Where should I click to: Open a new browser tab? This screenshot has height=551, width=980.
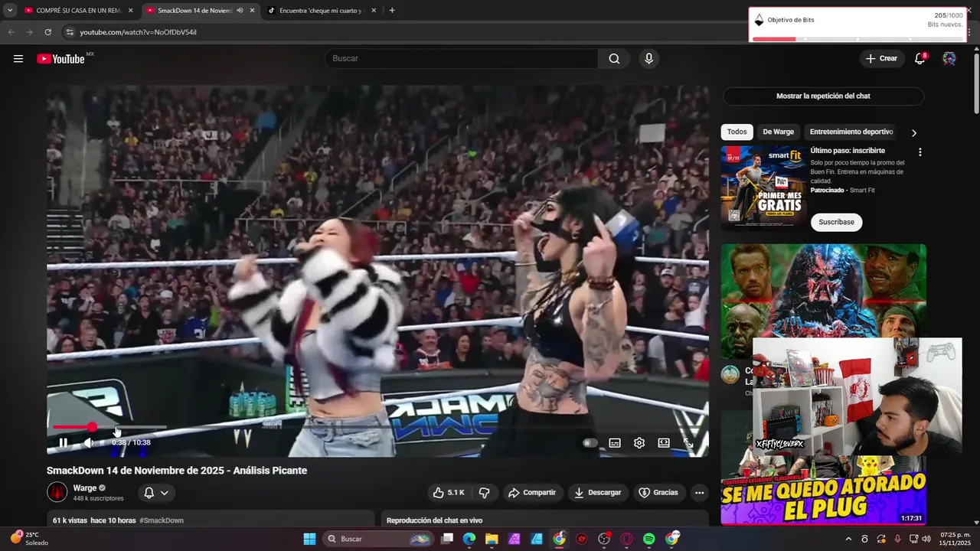point(392,11)
